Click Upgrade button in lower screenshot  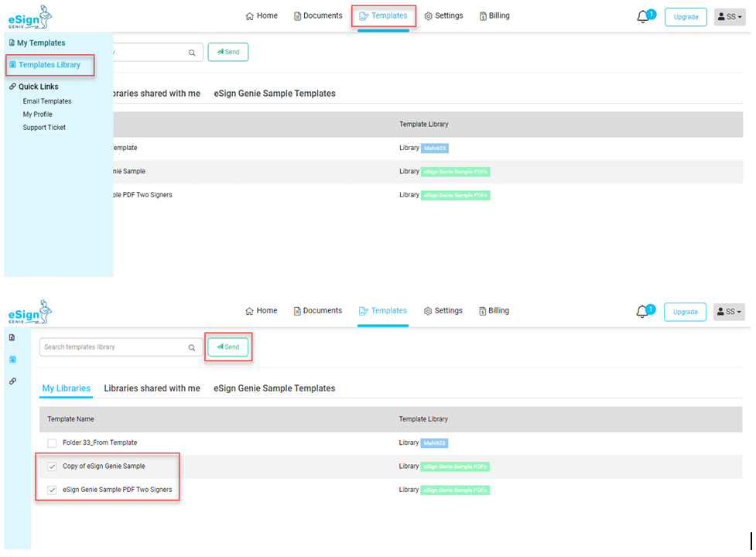coord(685,312)
